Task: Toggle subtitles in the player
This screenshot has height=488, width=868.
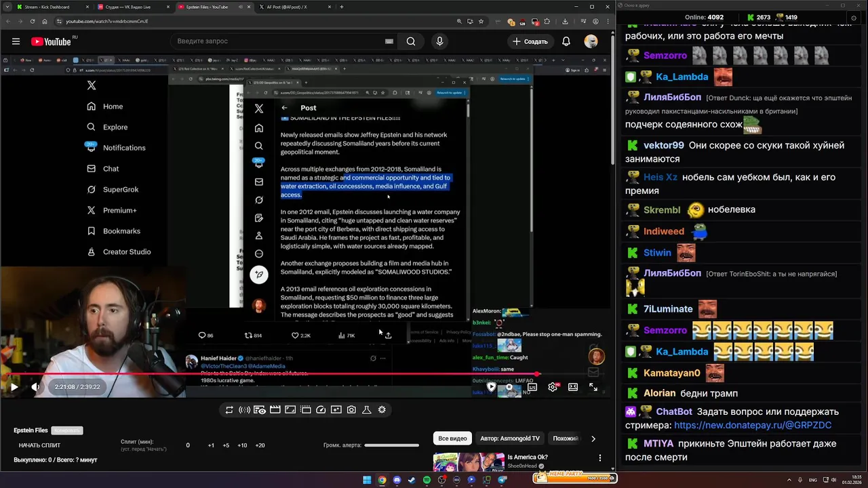Action: pyautogui.click(x=532, y=387)
